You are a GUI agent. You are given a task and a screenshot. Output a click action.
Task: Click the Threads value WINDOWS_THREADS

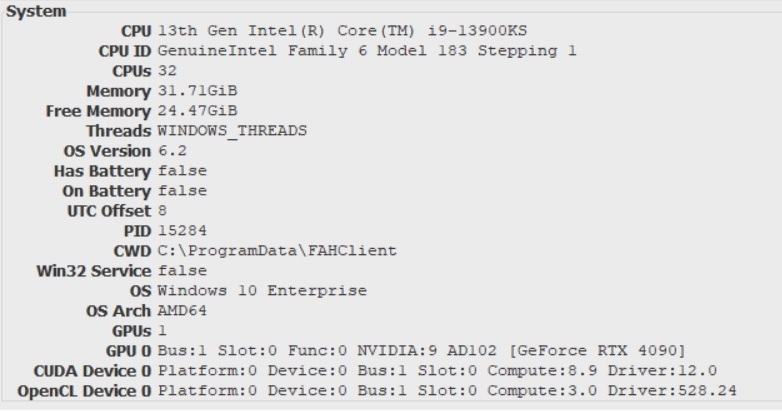click(232, 131)
